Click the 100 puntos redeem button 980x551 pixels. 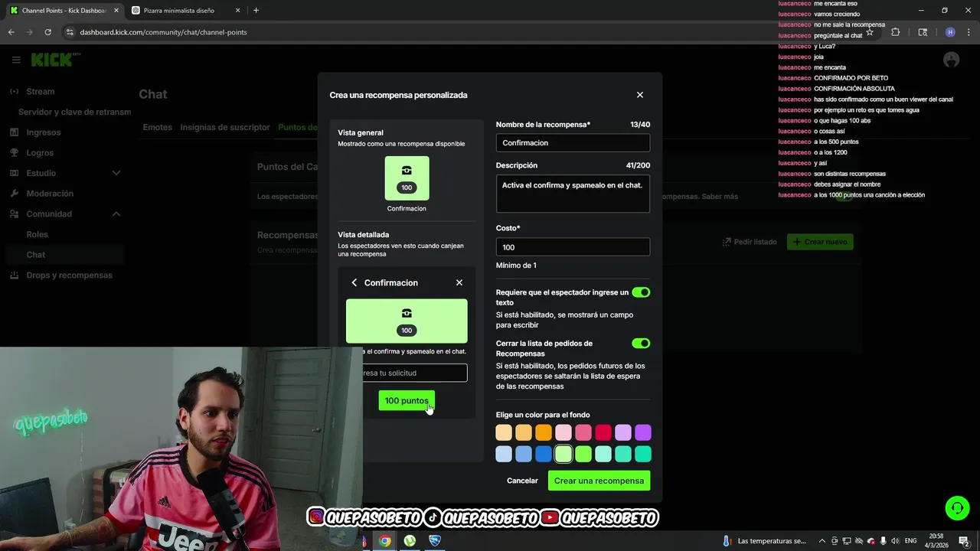click(x=407, y=400)
